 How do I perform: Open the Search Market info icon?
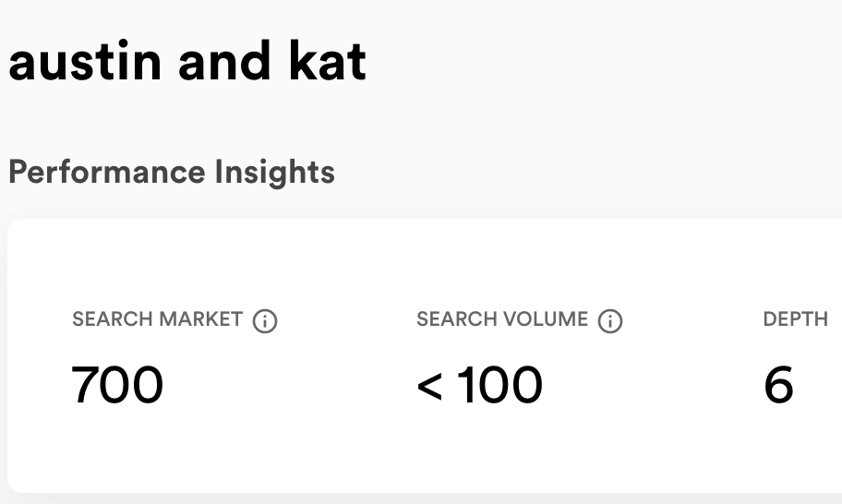point(265,321)
